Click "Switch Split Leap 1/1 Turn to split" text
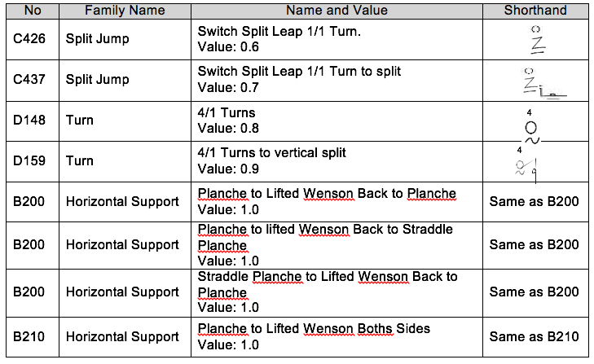 click(299, 72)
